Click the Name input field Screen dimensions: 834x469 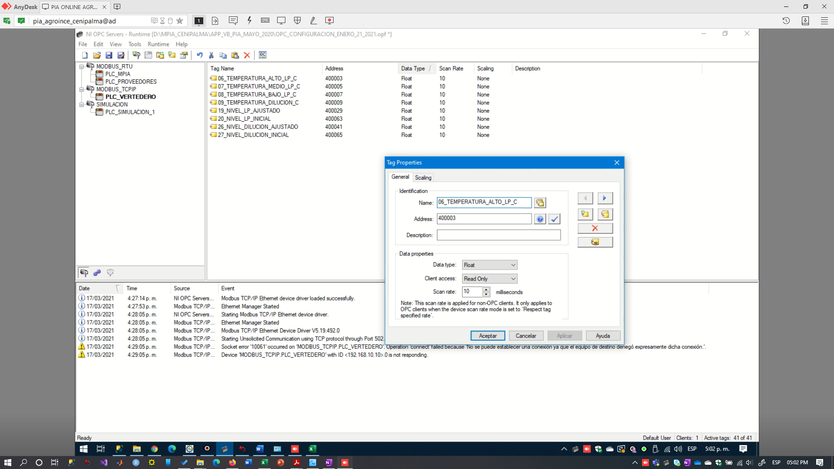[x=484, y=202]
